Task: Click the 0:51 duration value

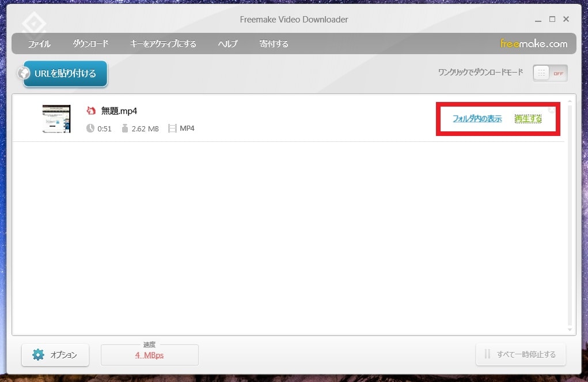Action: 104,128
